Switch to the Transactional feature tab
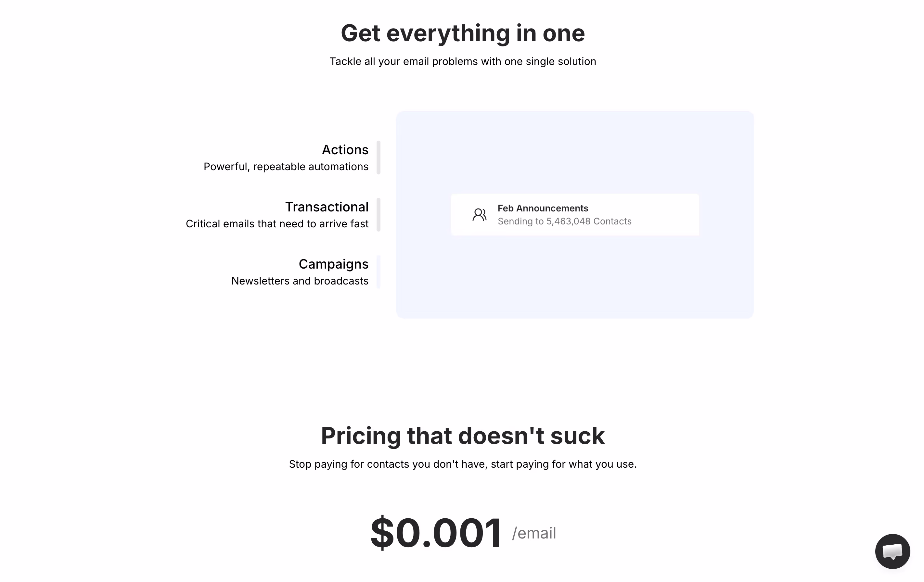Screen dimensions: 924x582 (327, 207)
